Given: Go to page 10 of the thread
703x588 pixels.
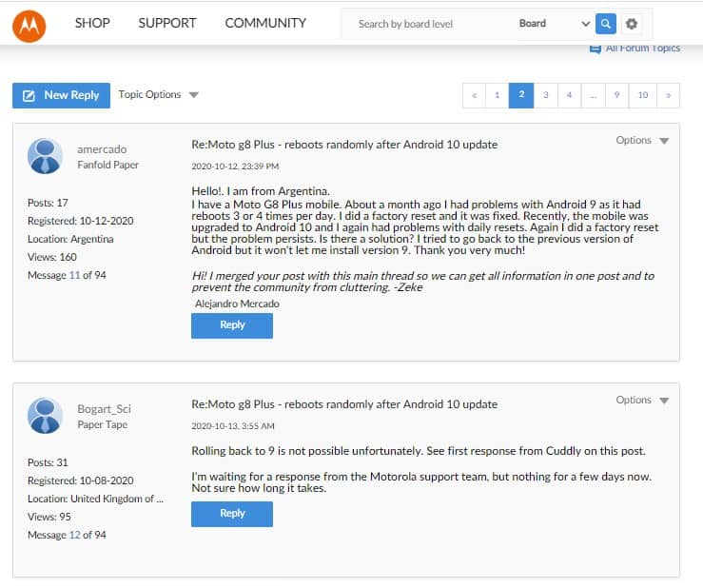Looking at the screenshot, I should tap(642, 95).
